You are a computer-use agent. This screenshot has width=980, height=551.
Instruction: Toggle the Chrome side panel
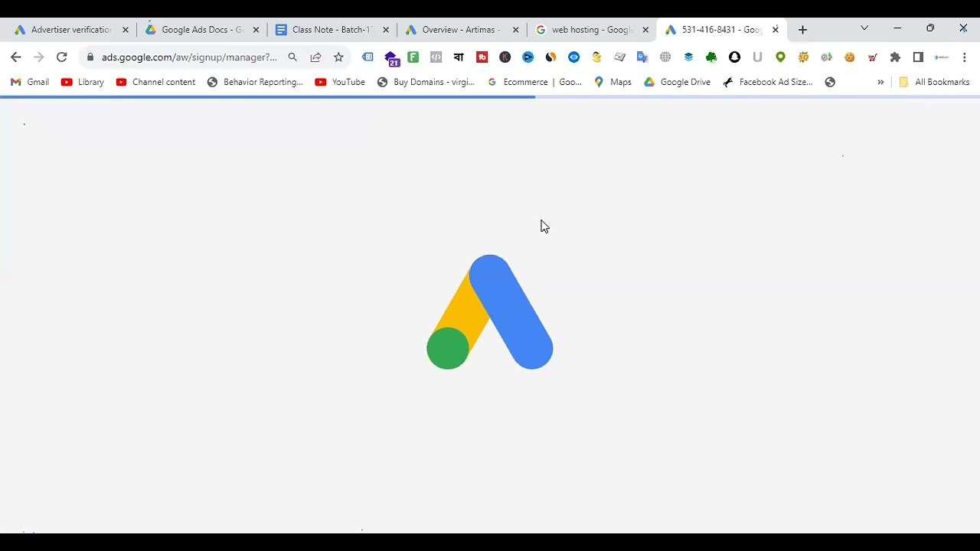(918, 57)
